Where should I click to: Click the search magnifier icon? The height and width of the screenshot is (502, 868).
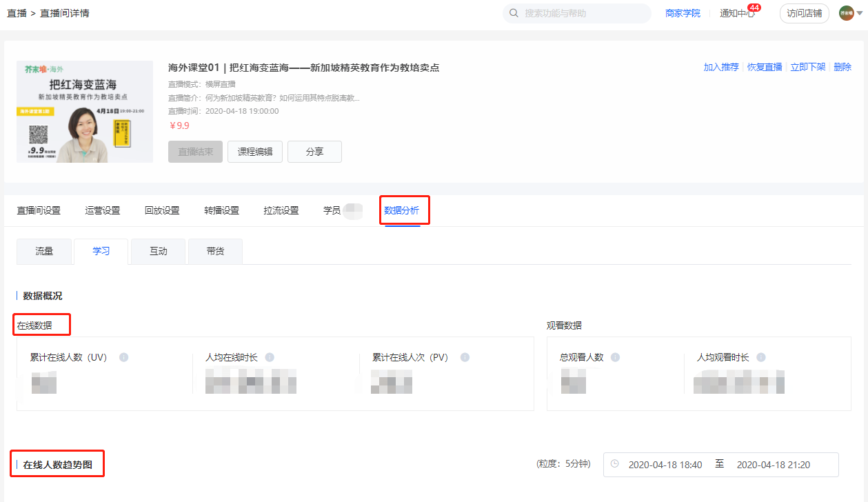pyautogui.click(x=514, y=13)
